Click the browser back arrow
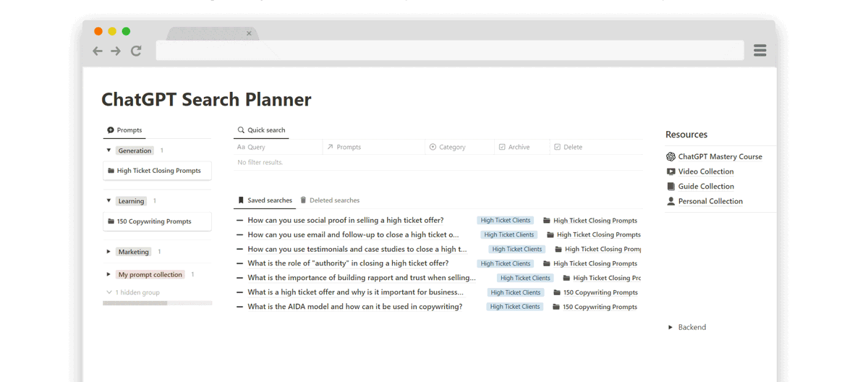The width and height of the screenshot is (868, 382). [x=98, y=51]
